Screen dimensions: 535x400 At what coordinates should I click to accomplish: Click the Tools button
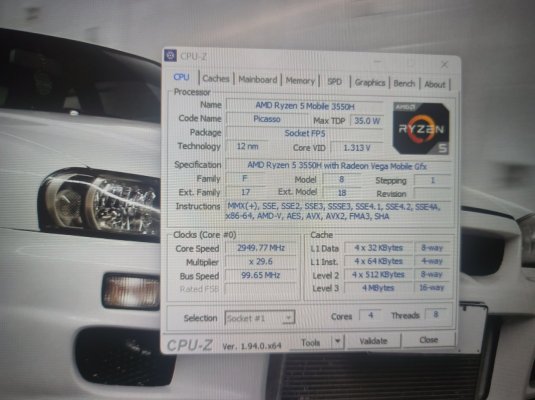point(310,342)
